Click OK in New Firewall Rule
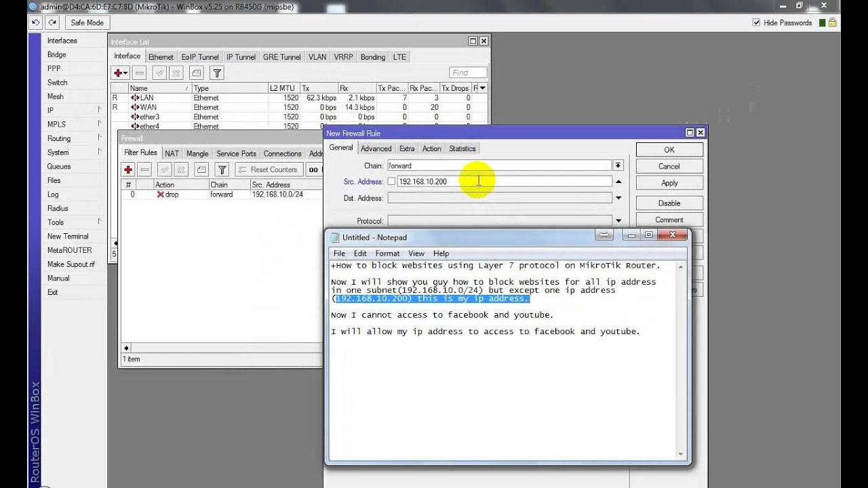Image resolution: width=868 pixels, height=488 pixels. pos(669,150)
